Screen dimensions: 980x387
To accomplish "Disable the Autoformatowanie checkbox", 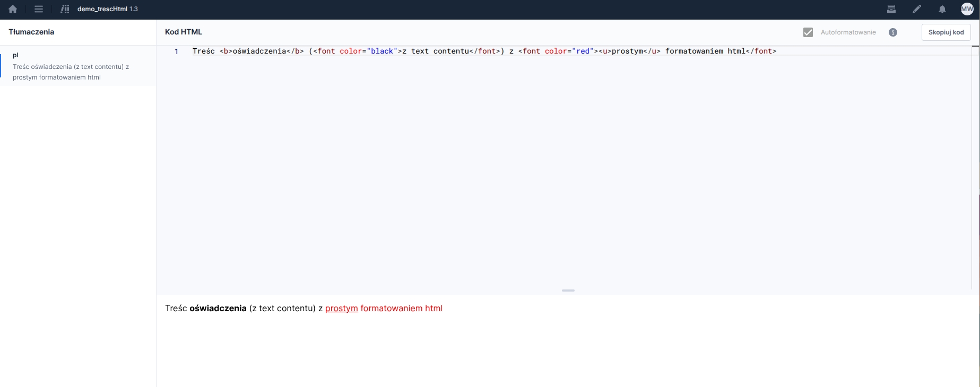I will [808, 32].
